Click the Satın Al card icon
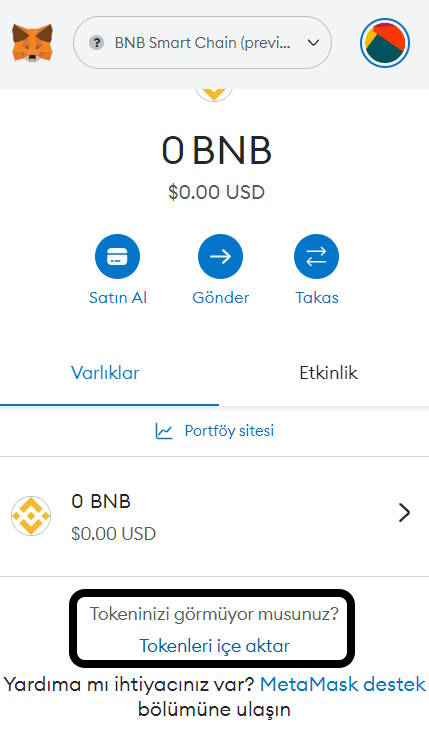Viewport: 429px width, 744px height. pyautogui.click(x=117, y=257)
